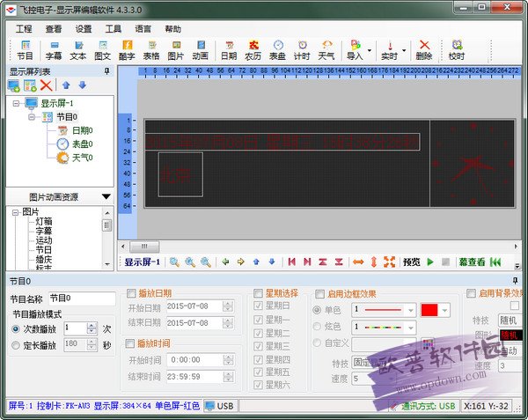Increase the 次数播放 count with stepper
The width and height of the screenshot is (528, 420).
tap(92, 326)
